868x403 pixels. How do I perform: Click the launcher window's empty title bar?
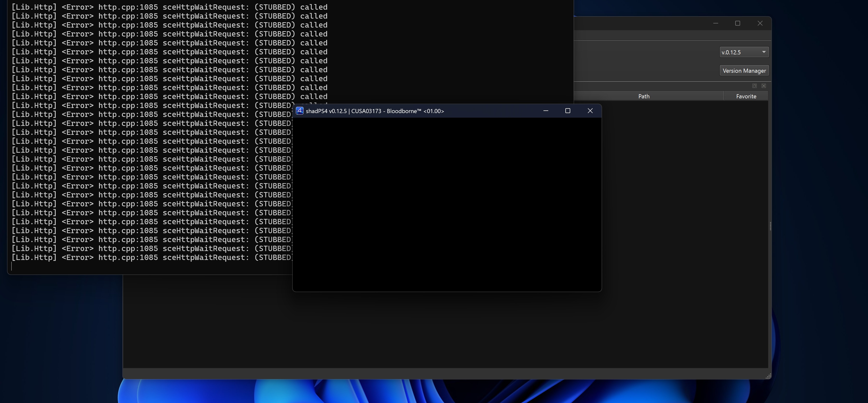click(x=640, y=23)
